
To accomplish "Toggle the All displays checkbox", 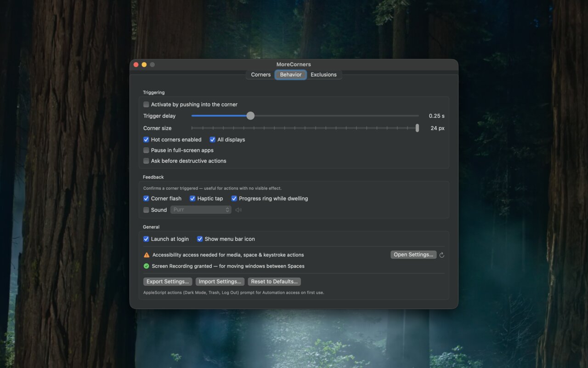I will pyautogui.click(x=213, y=139).
